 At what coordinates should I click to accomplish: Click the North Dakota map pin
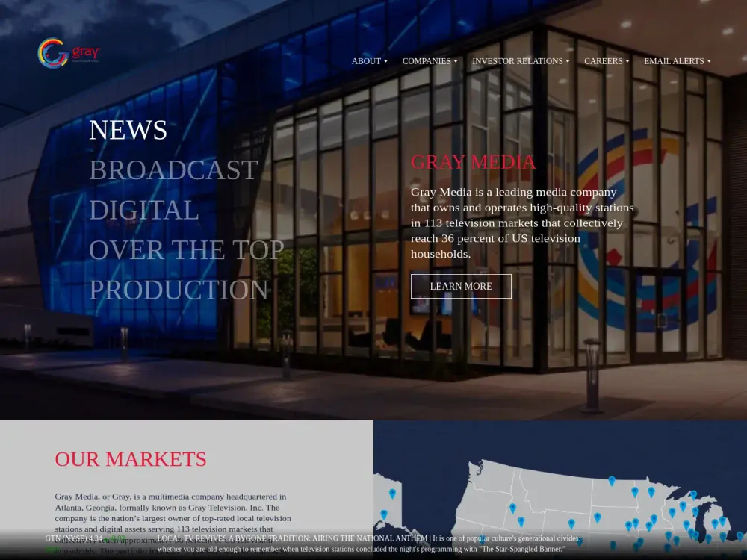point(611,481)
